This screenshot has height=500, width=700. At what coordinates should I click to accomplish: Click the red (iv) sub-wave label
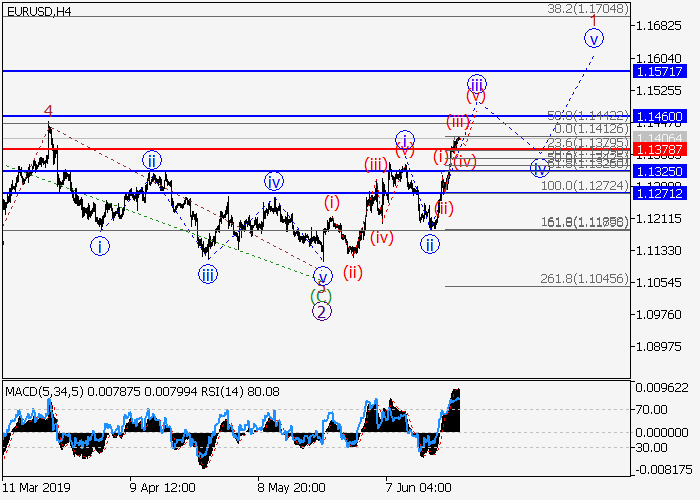point(382,238)
